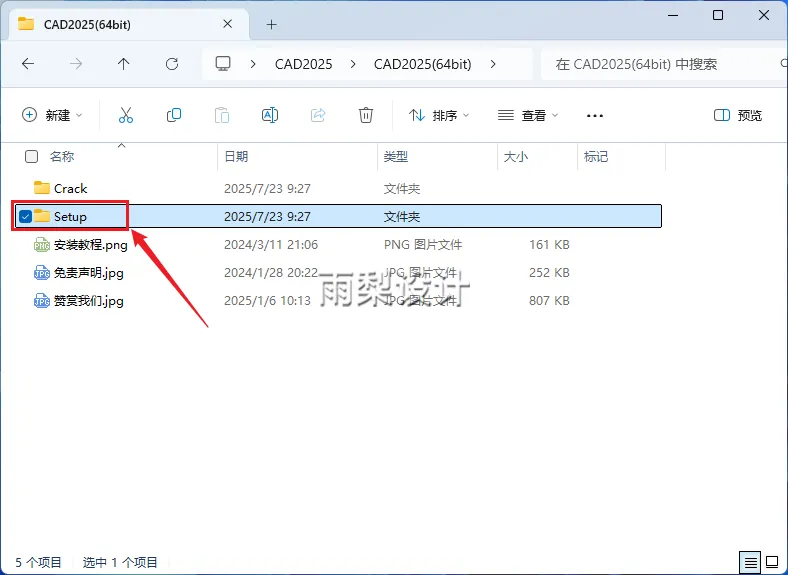788x575 pixels.
Task: Toggle the select-all checkbox in header
Action: [31, 157]
